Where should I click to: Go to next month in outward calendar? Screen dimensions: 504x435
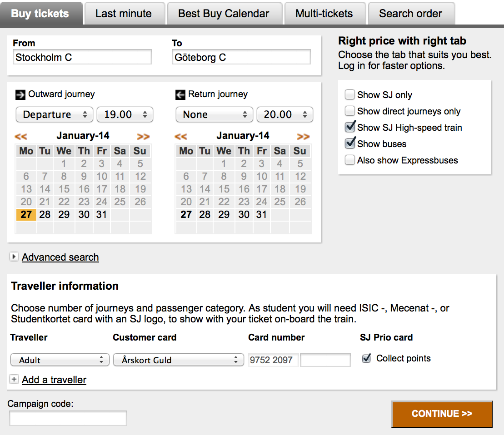(143, 136)
